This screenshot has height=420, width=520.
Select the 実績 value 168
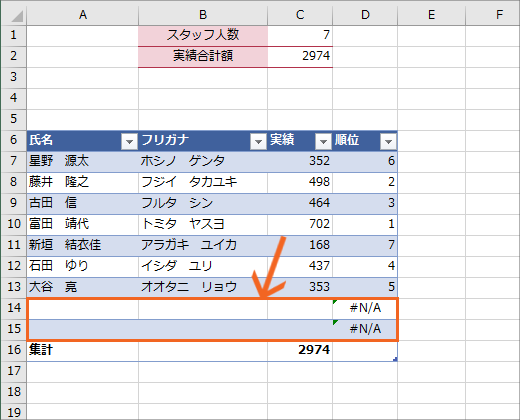point(300,245)
